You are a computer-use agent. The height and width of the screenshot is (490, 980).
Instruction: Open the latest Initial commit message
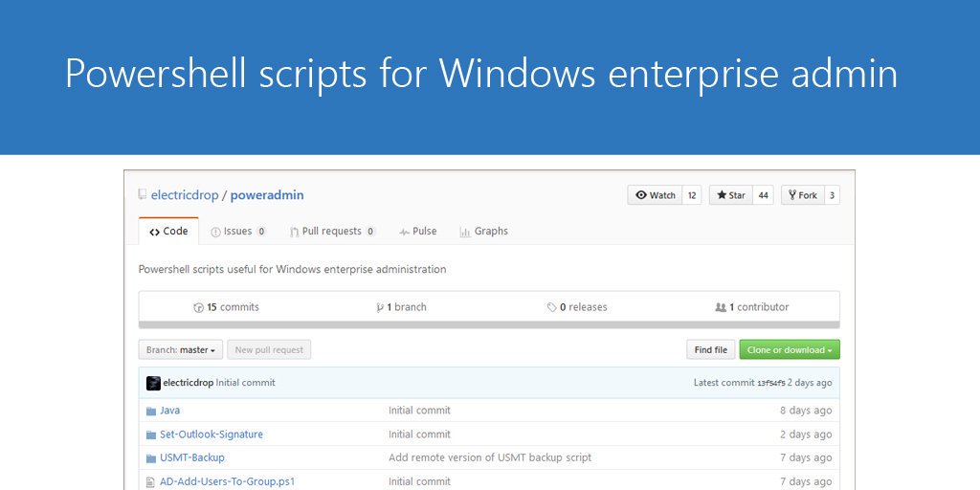point(246,383)
